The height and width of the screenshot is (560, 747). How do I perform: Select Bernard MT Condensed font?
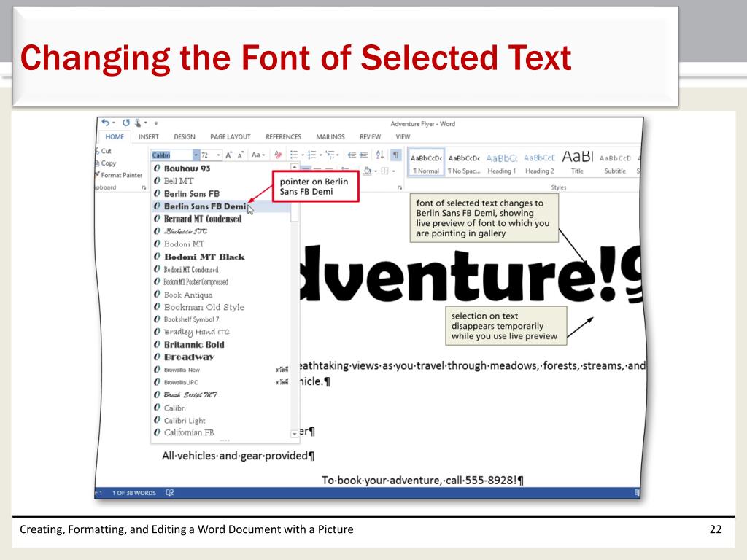(x=220, y=219)
